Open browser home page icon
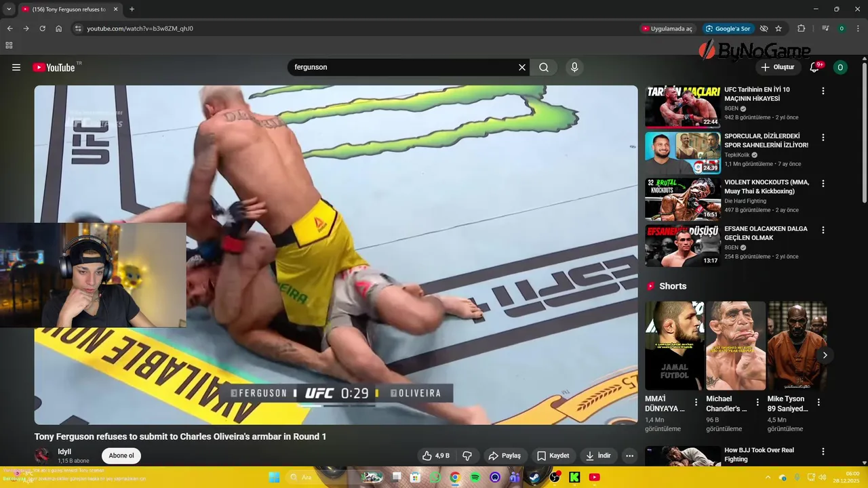Screen dimensions: 868x488 coord(59,28)
